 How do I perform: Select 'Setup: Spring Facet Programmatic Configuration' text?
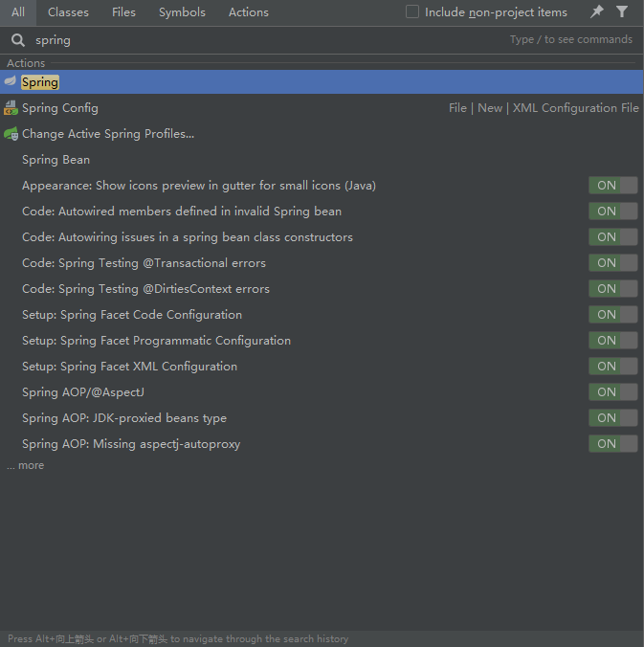coord(156,341)
